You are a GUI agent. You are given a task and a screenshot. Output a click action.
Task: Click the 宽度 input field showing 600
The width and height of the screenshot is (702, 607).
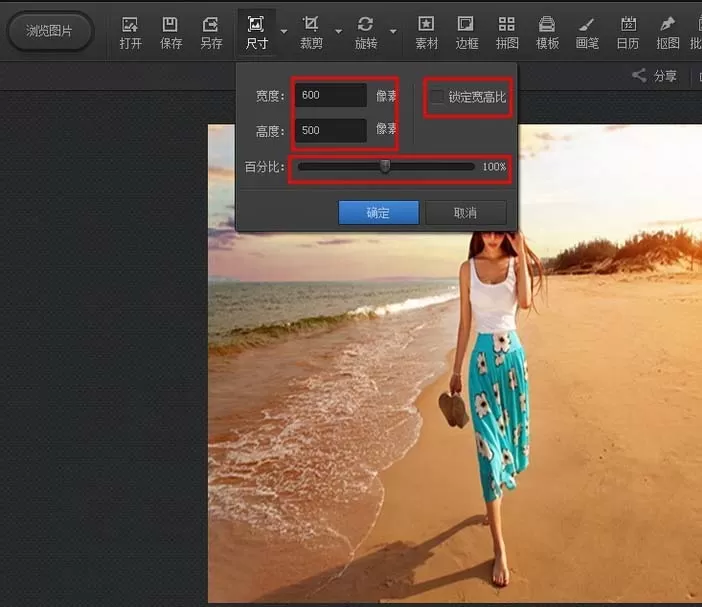point(331,95)
